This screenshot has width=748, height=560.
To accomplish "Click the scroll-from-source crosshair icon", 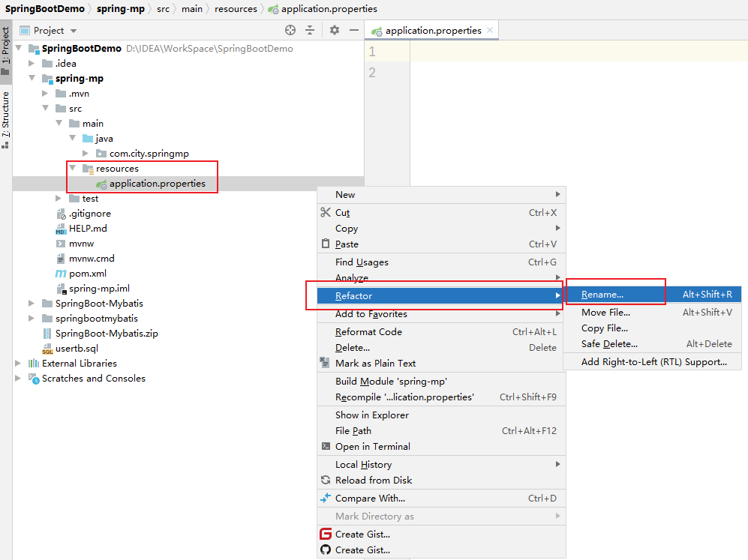I will [290, 30].
